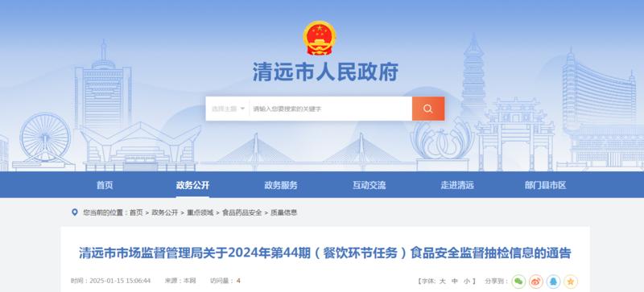Go to 互动交流 menu item

pos(369,185)
